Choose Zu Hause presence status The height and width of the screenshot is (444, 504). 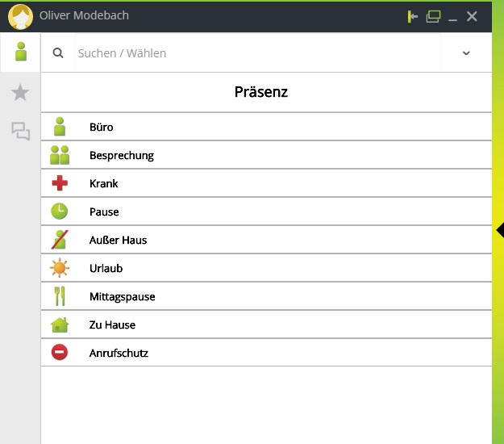click(112, 325)
